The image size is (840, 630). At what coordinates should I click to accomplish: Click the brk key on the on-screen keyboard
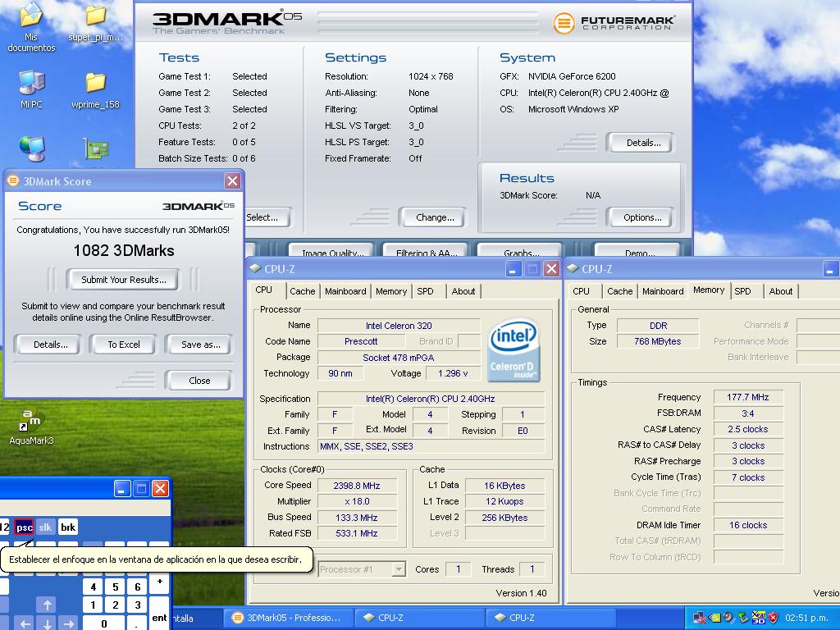point(67,527)
